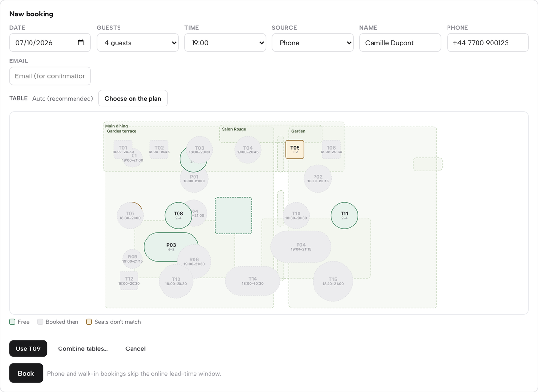538x392 pixels.
Task: Open the Guests dropdown
Action: 137,43
